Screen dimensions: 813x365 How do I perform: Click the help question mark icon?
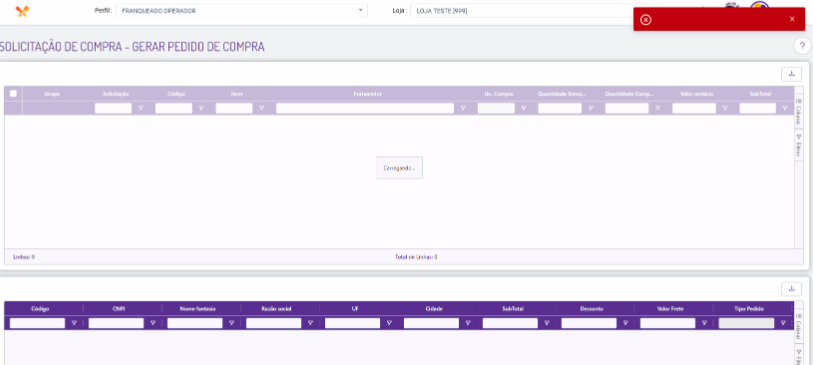[x=802, y=46]
